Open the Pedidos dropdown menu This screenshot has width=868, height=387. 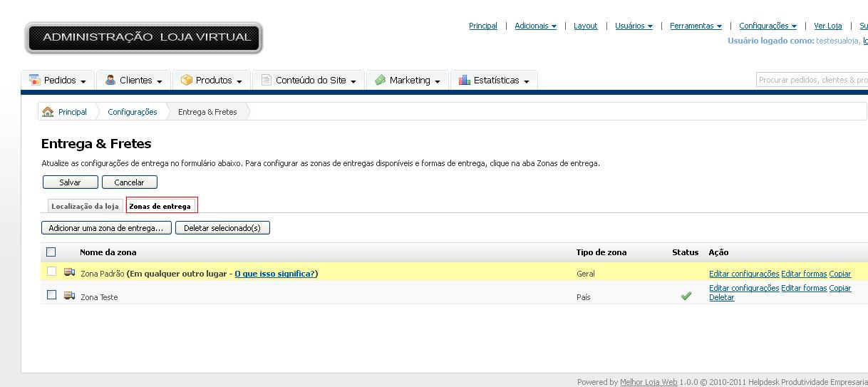click(x=58, y=81)
